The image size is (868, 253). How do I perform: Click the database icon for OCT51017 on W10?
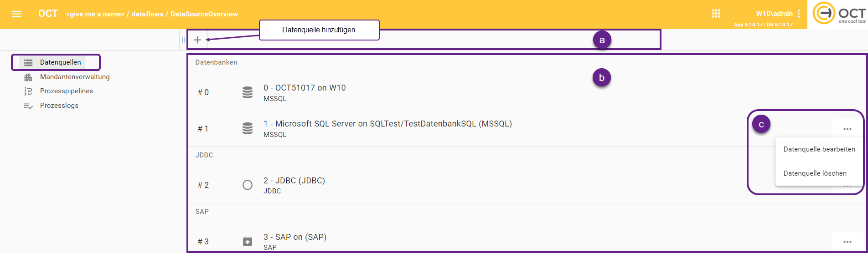click(248, 92)
